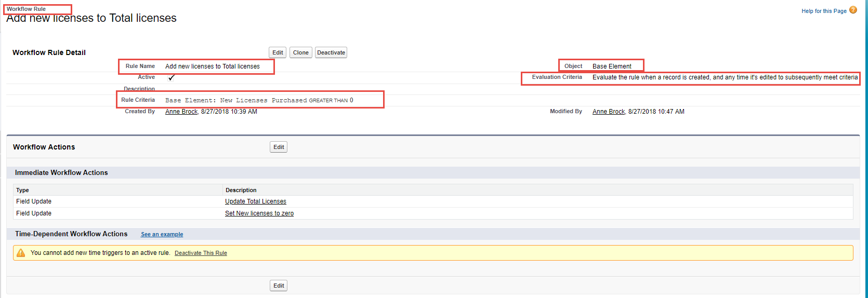Click the See an example link
The width and height of the screenshot is (868, 298).
(162, 235)
